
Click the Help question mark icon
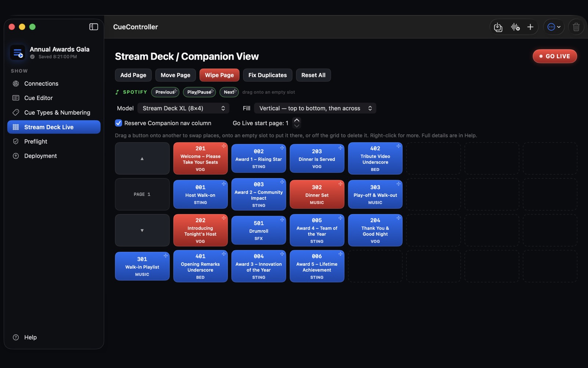[16, 337]
